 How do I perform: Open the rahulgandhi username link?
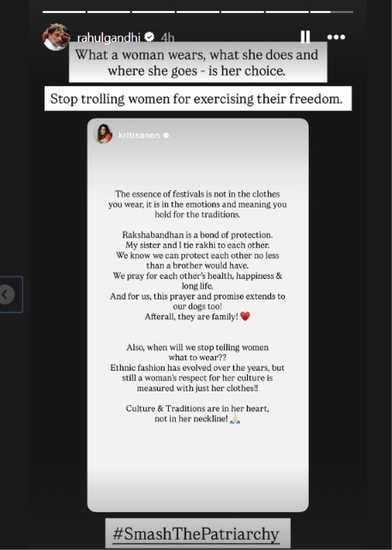coord(108,37)
